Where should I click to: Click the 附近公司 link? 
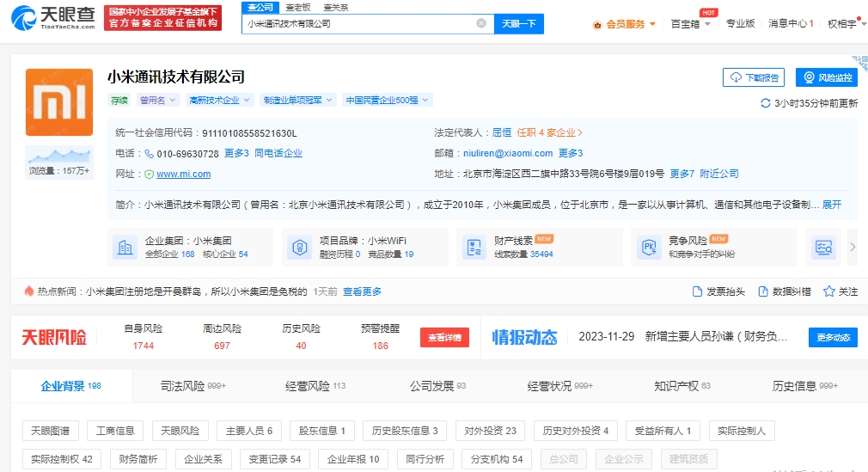pos(719,174)
